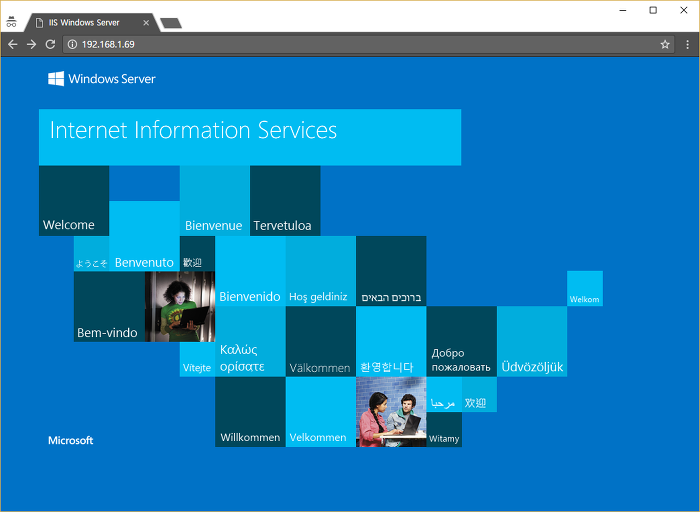Select the IIS Windows Server tab
This screenshot has width=700, height=512.
[92, 23]
